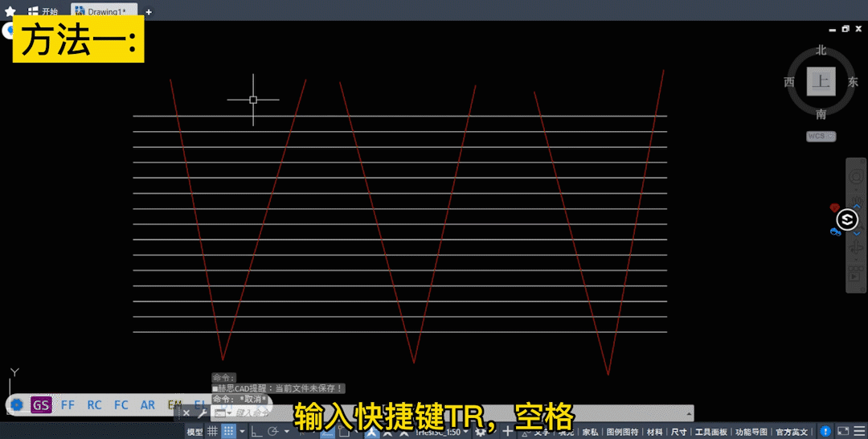Restore drawing viewport window
This screenshot has height=439, width=868.
coord(845,29)
